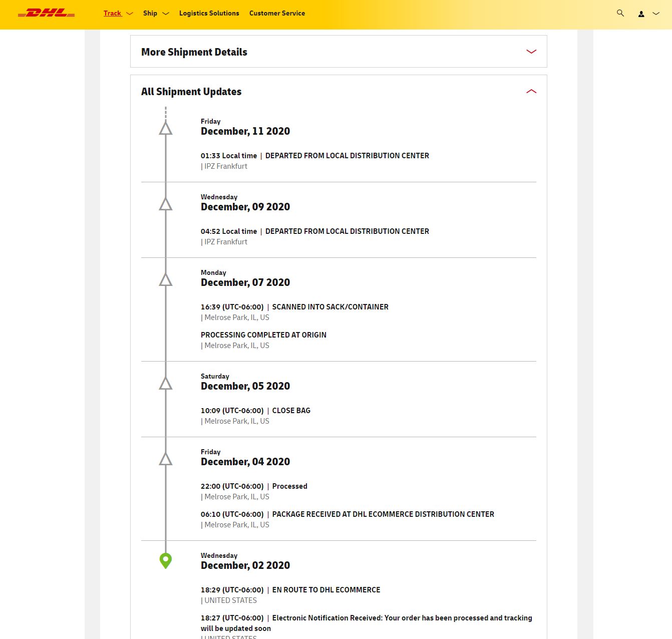Click the 01:33 DEPARTED FROM LOCAL DISTRIBUTION CENTER entry
Image resolution: width=672 pixels, height=639 pixels.
[315, 156]
